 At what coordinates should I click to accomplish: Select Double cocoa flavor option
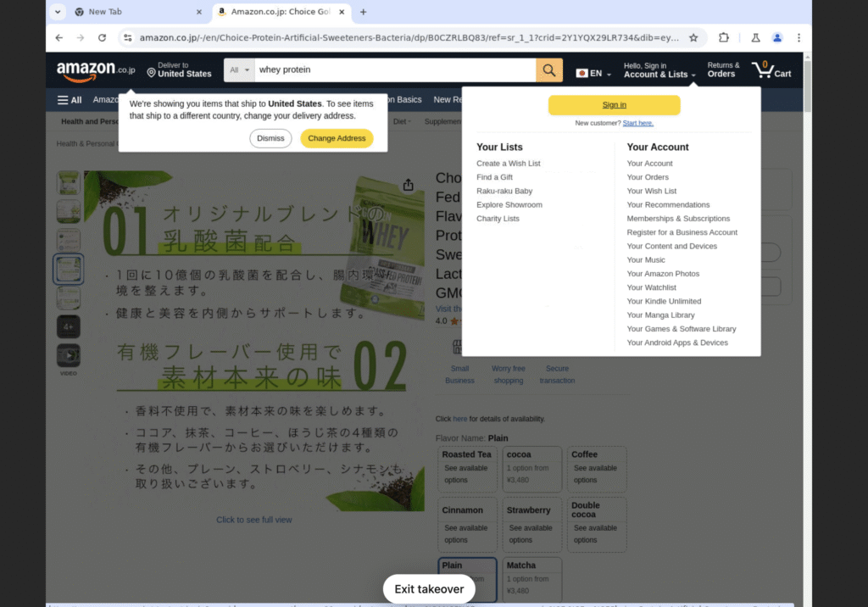click(596, 525)
